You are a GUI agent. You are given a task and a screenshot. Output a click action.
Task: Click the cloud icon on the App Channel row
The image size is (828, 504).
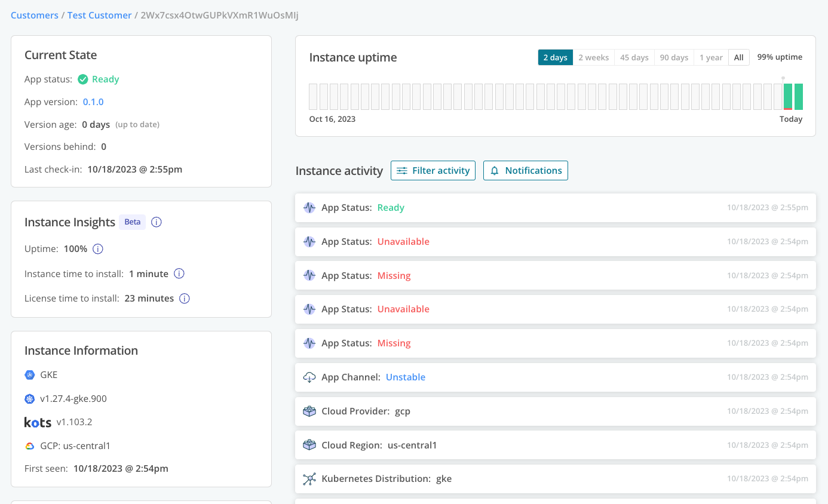pyautogui.click(x=309, y=377)
